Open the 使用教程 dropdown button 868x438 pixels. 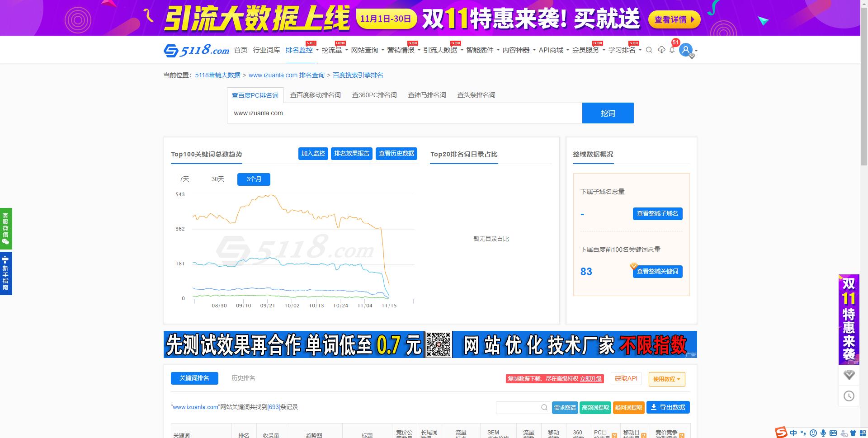point(667,379)
